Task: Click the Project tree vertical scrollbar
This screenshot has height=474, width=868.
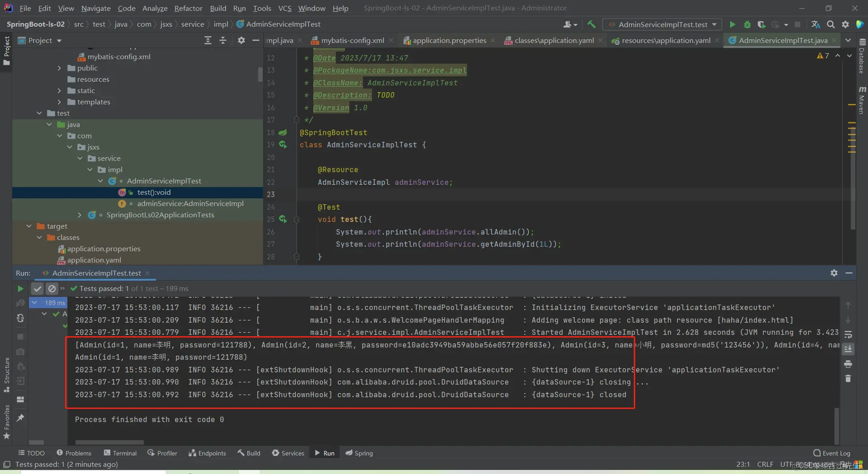Action: [x=260, y=75]
